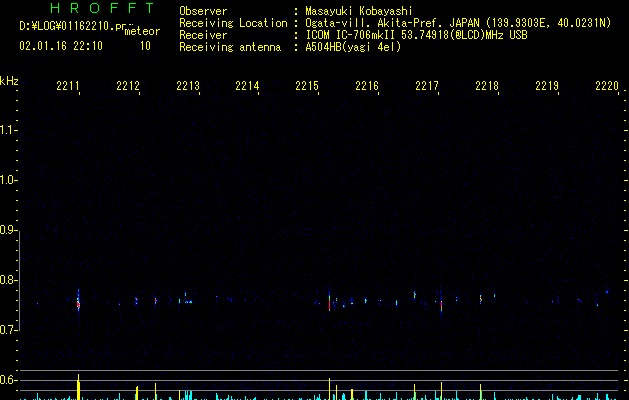Click the date stamp 02.01.16 22:10
This screenshot has height=400, width=629.
tap(61, 46)
